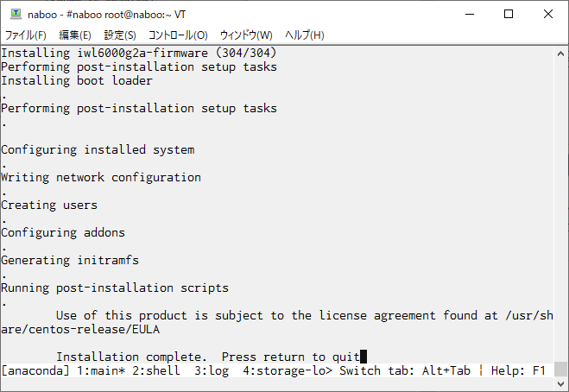
Task: Click the vertical scrollbar thumb
Action: [x=560, y=370]
